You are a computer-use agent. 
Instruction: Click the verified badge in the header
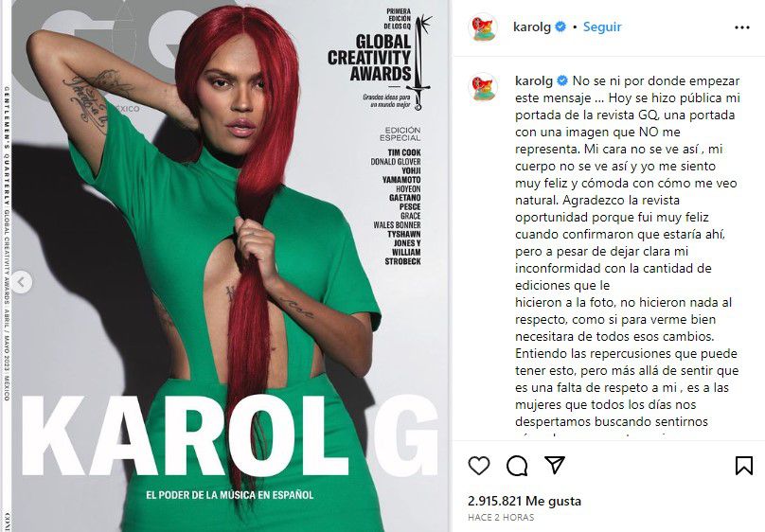click(x=560, y=27)
